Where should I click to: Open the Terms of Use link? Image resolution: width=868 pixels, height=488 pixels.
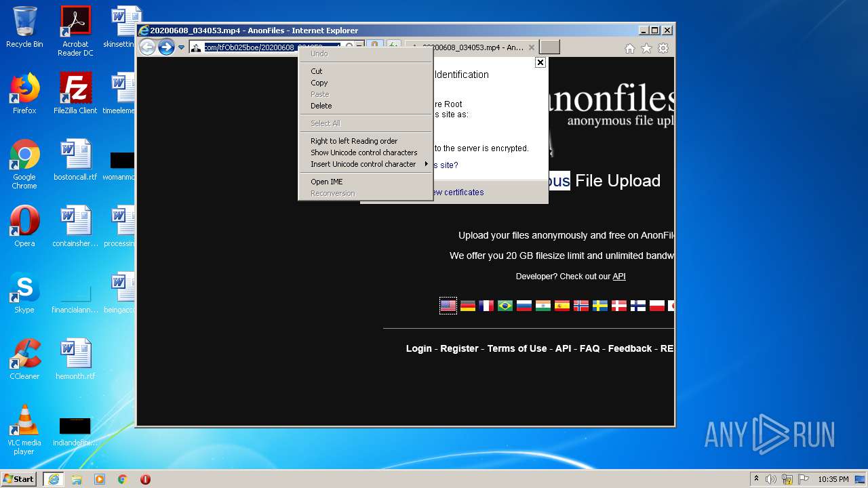coord(517,348)
